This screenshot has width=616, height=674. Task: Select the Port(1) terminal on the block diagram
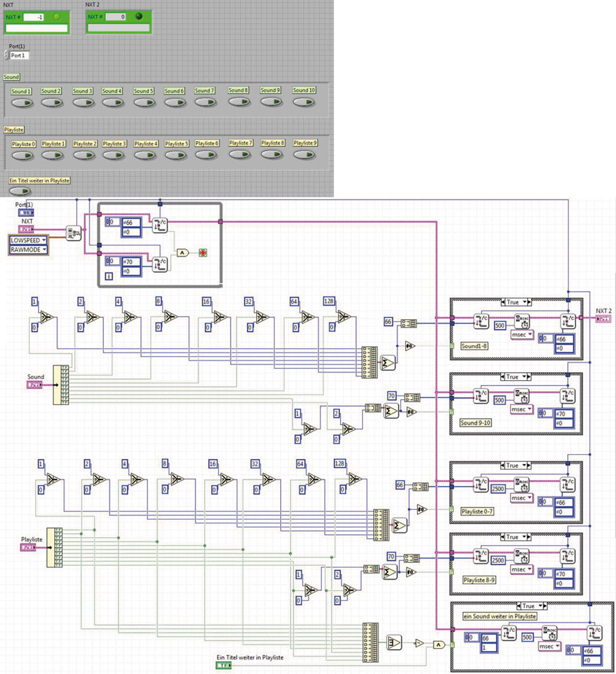click(x=26, y=212)
